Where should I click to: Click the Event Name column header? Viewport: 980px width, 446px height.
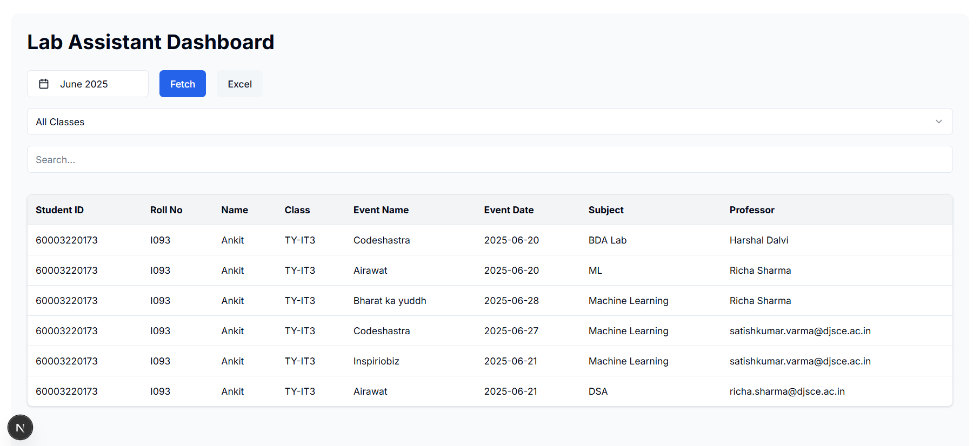(381, 210)
